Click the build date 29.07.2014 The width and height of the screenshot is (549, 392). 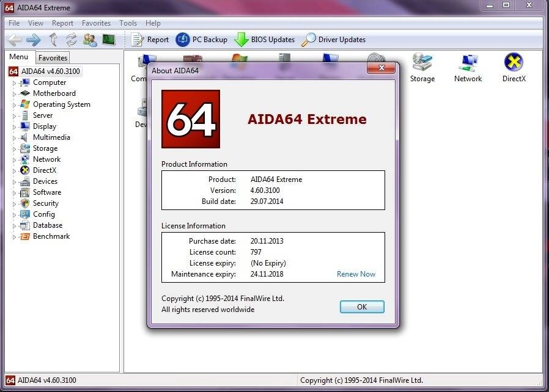pyautogui.click(x=267, y=201)
